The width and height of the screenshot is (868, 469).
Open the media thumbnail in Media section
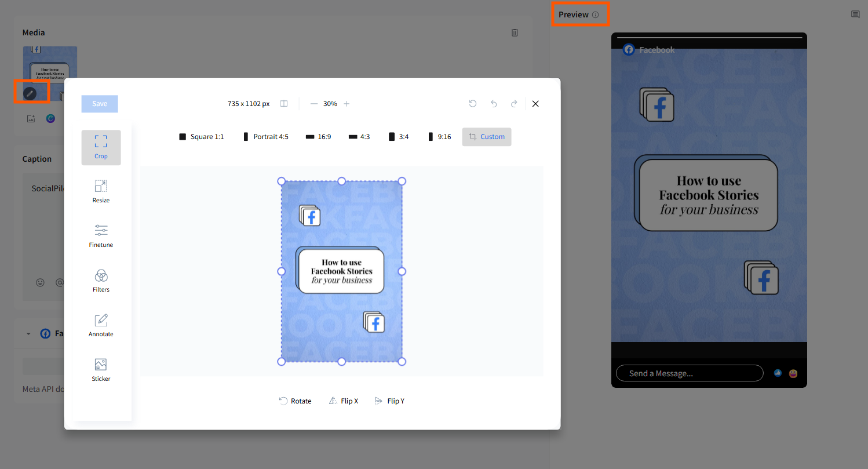[50, 72]
